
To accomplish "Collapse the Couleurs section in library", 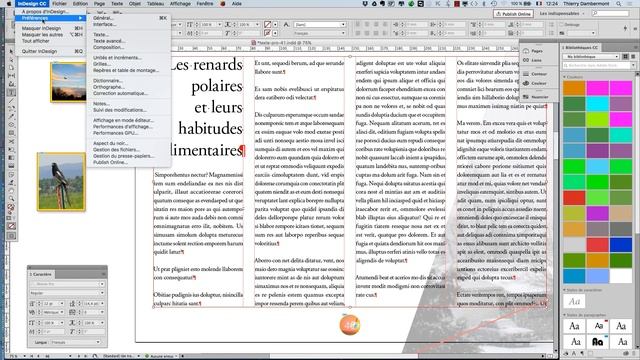I will [x=565, y=77].
